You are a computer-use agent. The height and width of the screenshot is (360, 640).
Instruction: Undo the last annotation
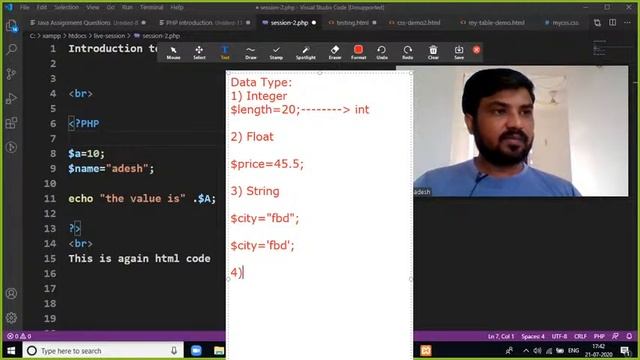point(382,52)
